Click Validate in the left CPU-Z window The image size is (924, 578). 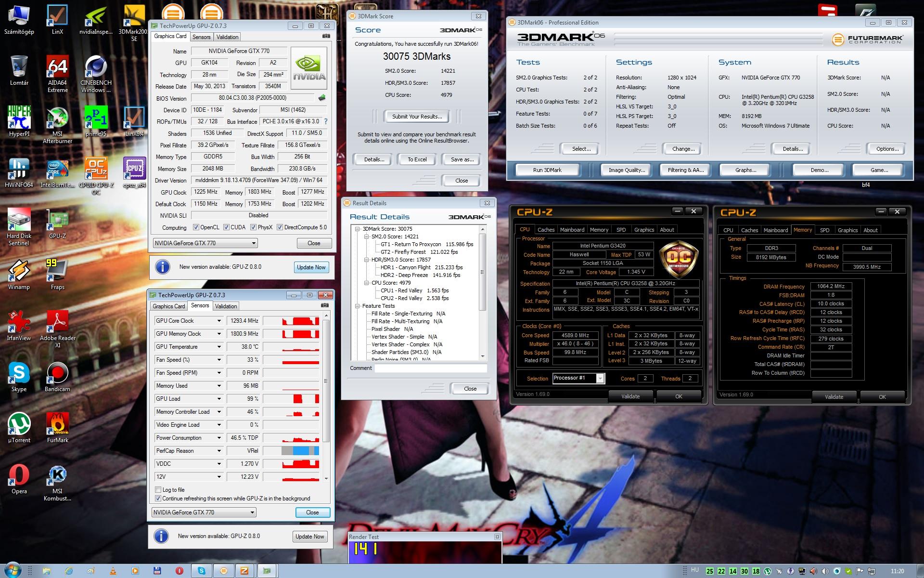tap(630, 396)
